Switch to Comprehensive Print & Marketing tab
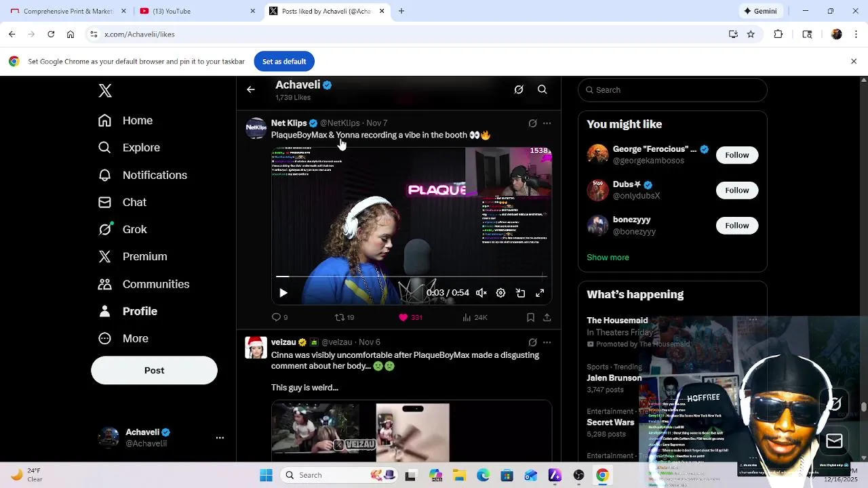868x488 pixels. coord(68,11)
